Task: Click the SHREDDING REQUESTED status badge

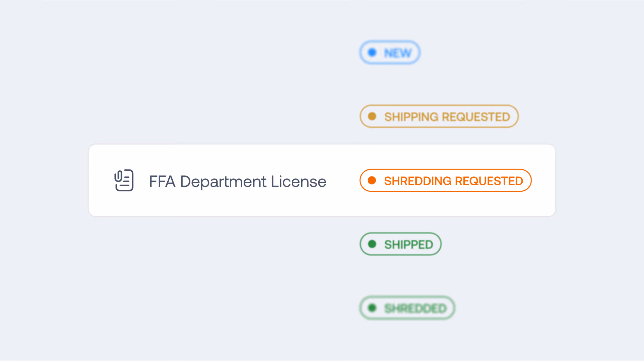Action: coord(446,180)
